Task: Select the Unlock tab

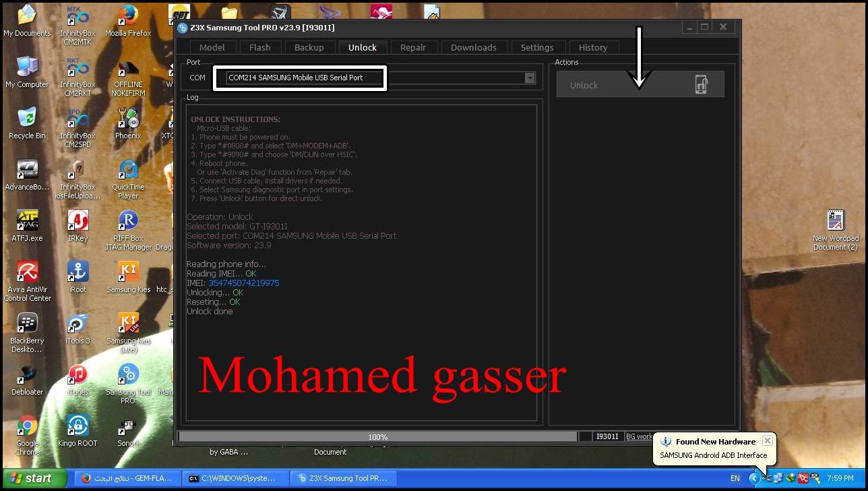Action: pyautogui.click(x=363, y=47)
